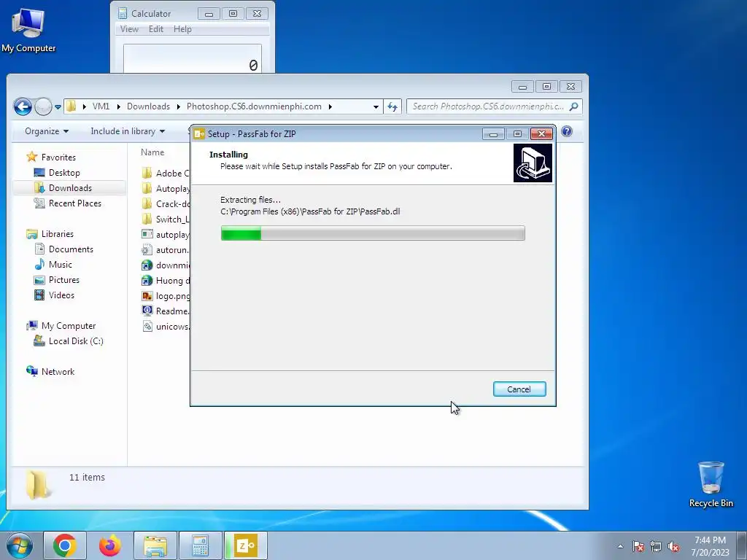Select My Computer in navigation pane
Screen dimensions: 747x560
(68, 326)
